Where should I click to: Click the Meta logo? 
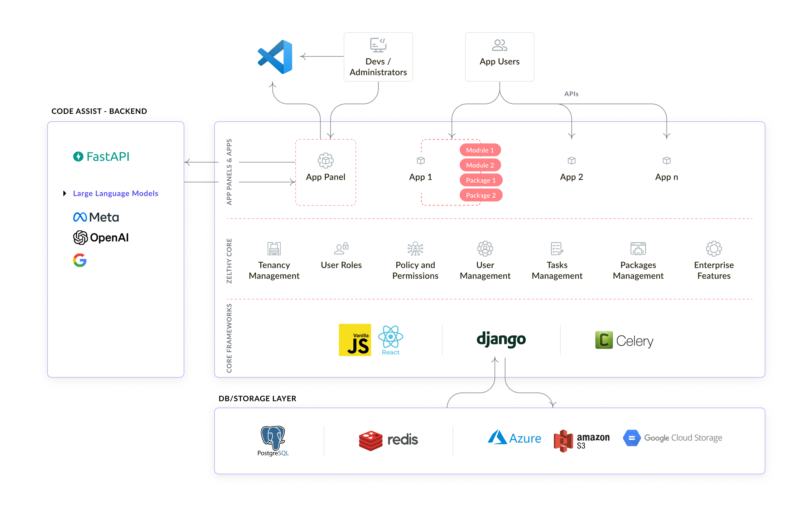[96, 217]
